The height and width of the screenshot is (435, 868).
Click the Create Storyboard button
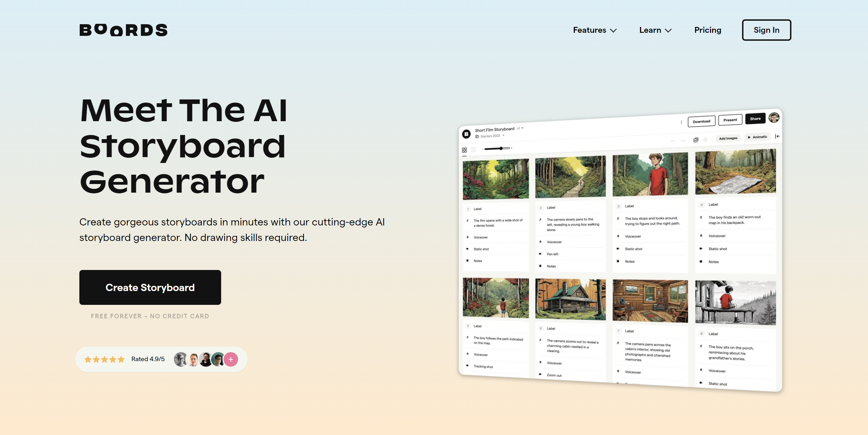(x=150, y=287)
